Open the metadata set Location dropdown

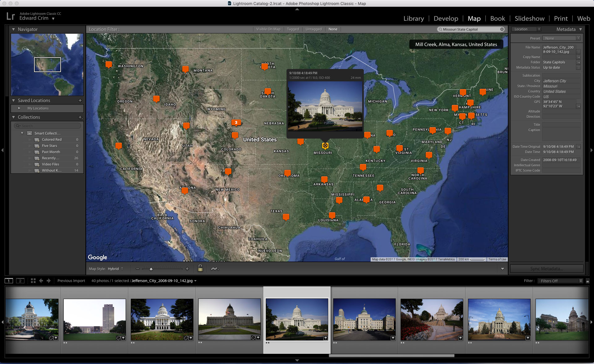pos(526,29)
